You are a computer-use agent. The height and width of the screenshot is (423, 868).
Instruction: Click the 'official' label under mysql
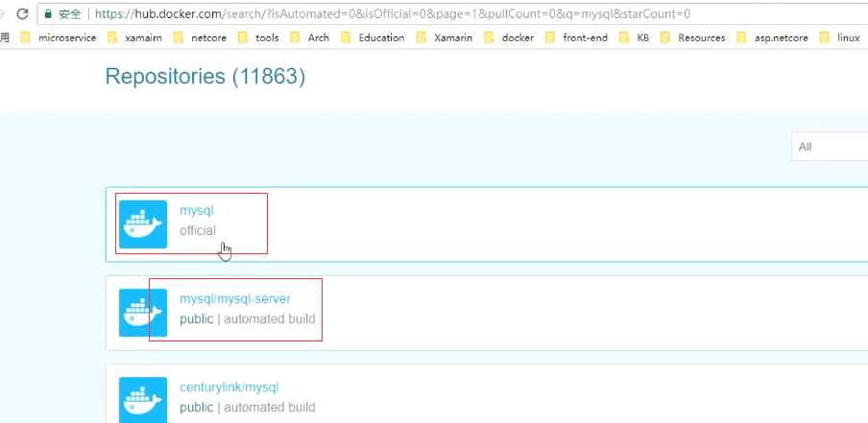click(198, 230)
